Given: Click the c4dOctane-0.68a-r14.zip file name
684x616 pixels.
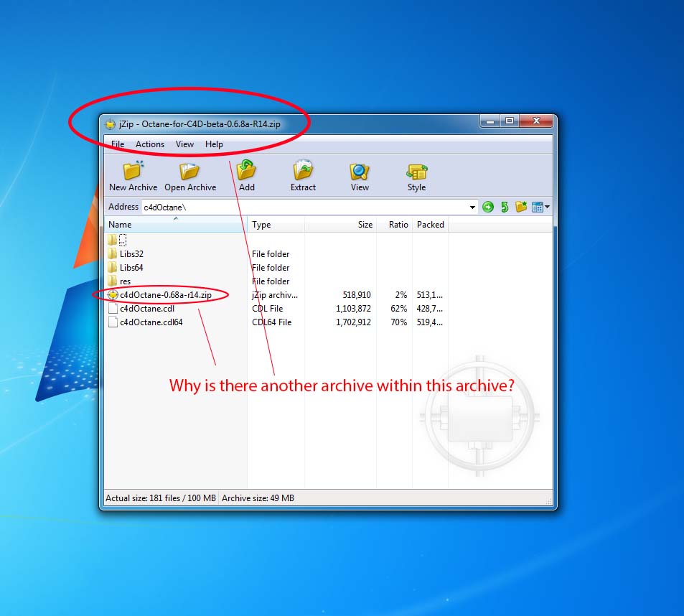Looking at the screenshot, I should pos(166,295).
